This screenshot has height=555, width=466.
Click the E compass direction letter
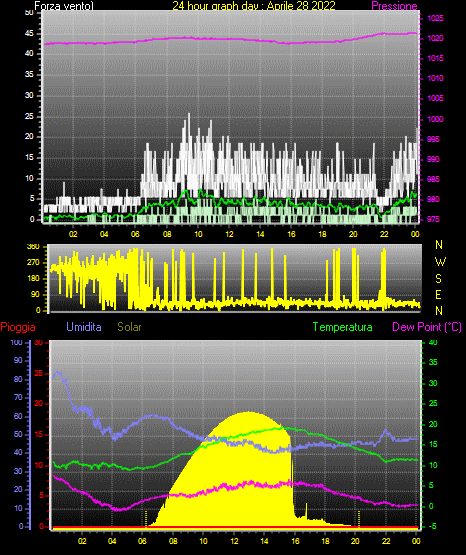click(x=438, y=294)
